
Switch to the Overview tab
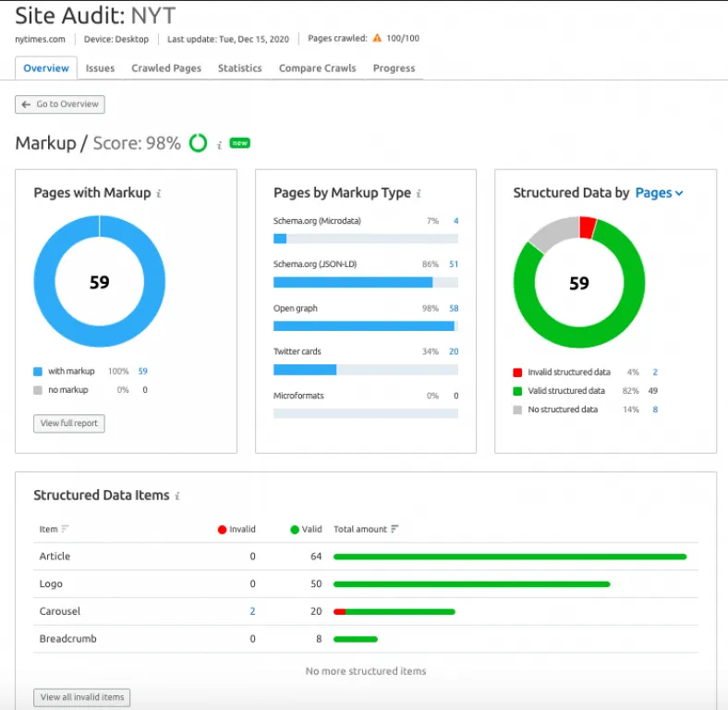pyautogui.click(x=46, y=68)
